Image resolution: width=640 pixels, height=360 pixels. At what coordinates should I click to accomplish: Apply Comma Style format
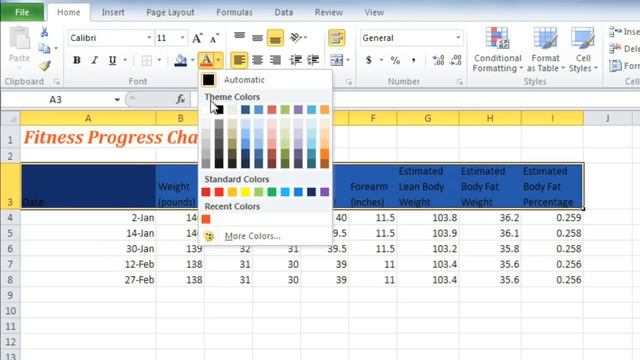click(413, 60)
